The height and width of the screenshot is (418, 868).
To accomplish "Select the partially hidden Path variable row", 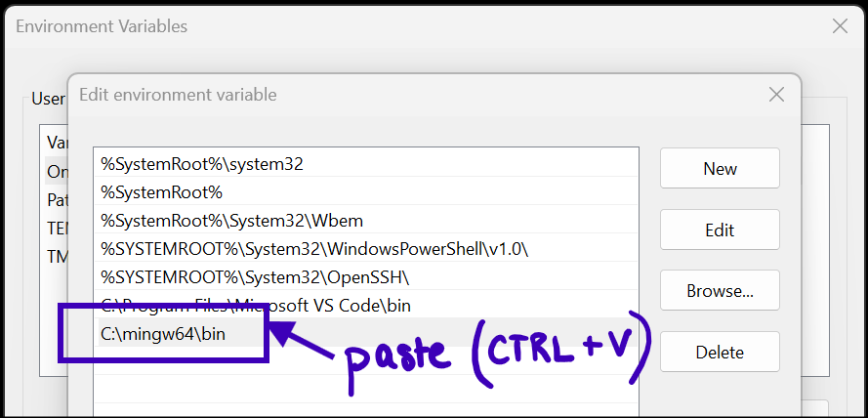I will (x=57, y=200).
